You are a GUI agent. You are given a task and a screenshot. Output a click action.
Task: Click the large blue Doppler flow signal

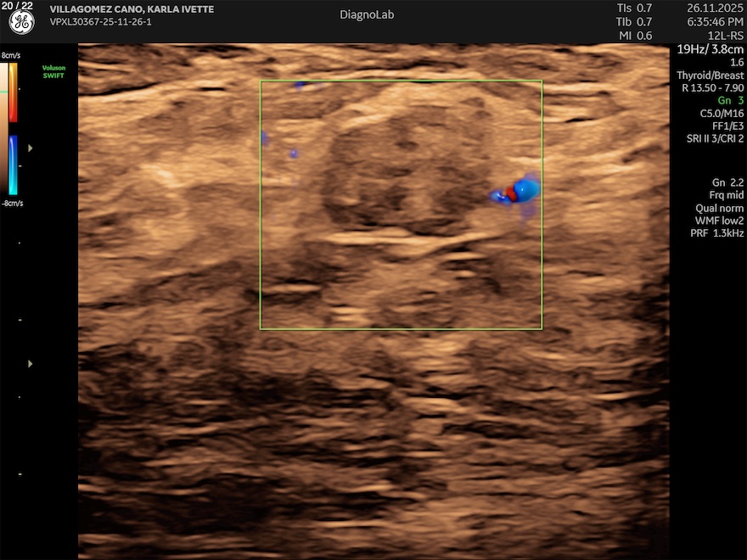526,189
